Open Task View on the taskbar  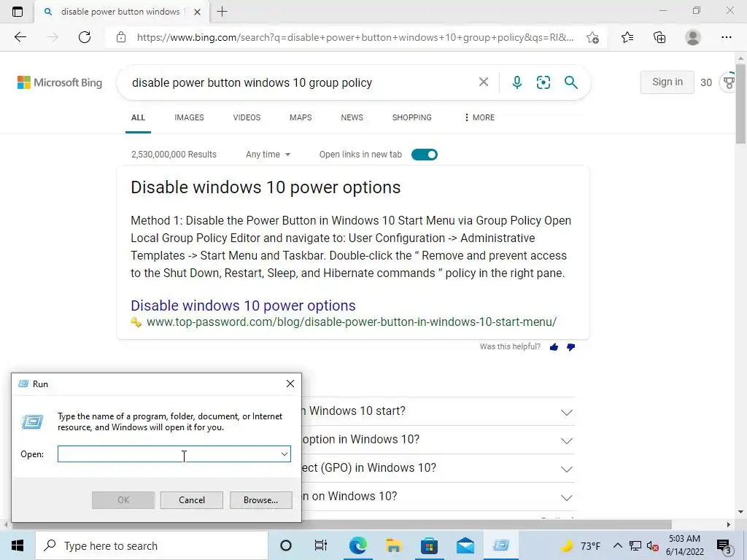tap(321, 545)
